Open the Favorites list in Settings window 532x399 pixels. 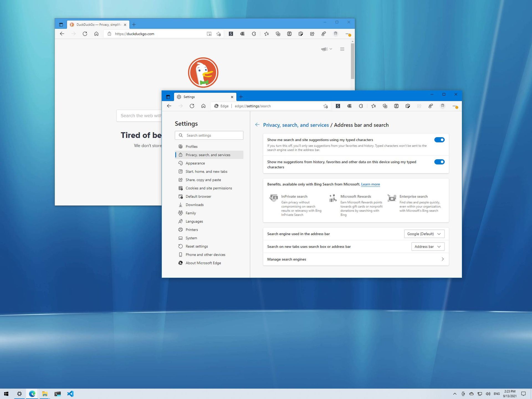point(374,106)
